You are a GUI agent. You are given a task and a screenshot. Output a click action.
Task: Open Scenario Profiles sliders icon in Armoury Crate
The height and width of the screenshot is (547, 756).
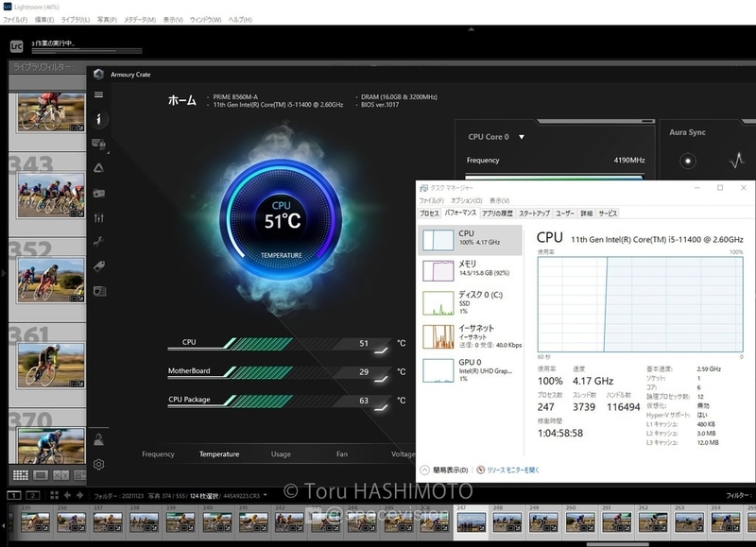tap(99, 217)
